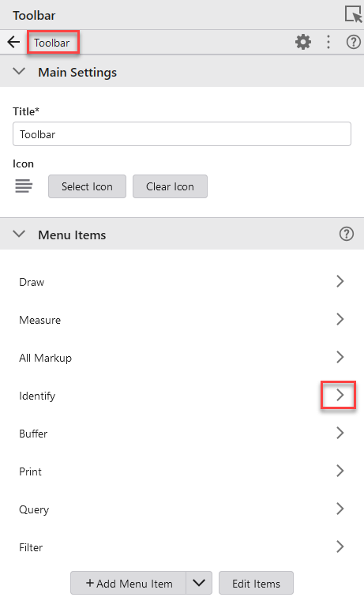Click the back arrow icon
Viewport: 364px width, 616px height.
[13, 42]
